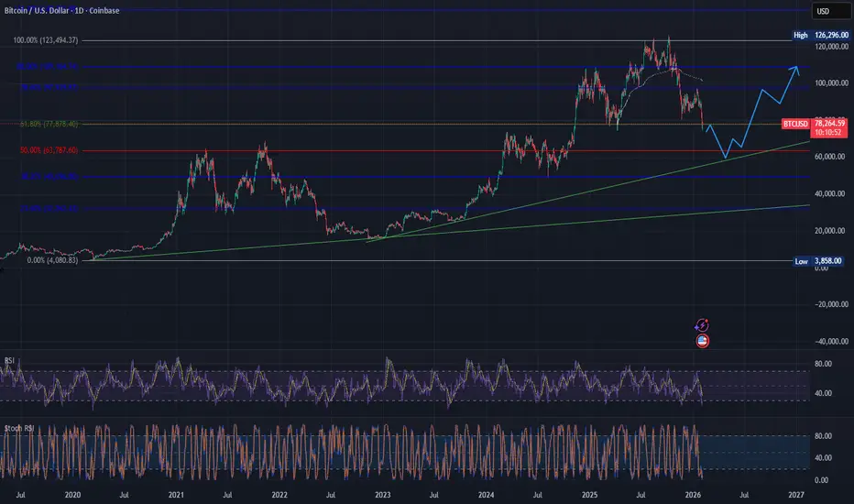Click the 2027 label on time axis

coord(796,495)
